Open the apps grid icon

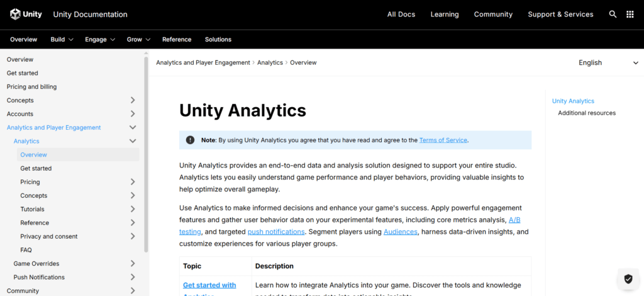coord(630,14)
